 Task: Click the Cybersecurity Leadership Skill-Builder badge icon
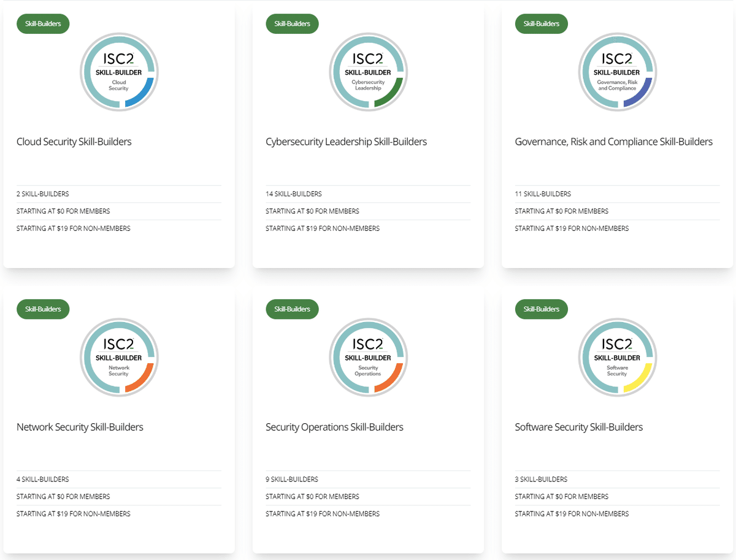pos(368,72)
